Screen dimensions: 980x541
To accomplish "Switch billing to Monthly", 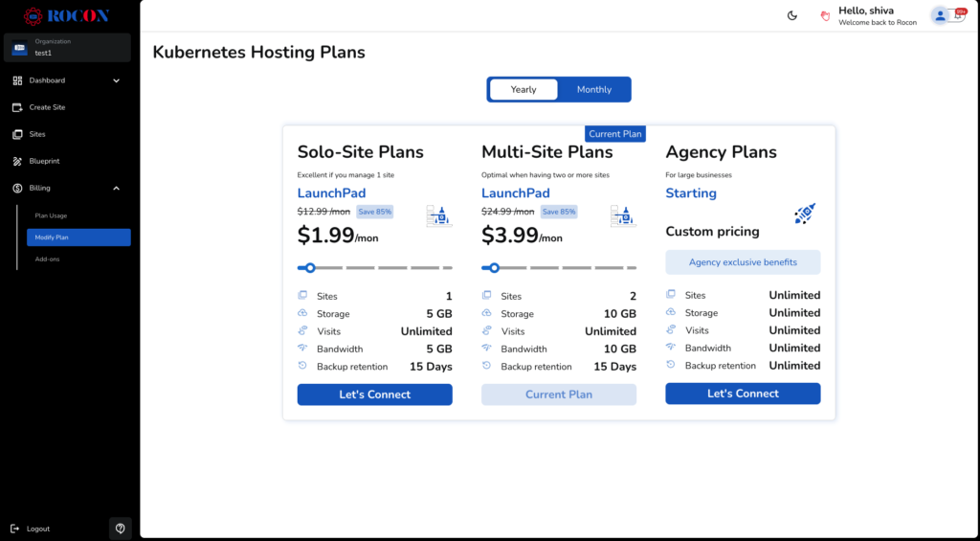I will pos(593,89).
